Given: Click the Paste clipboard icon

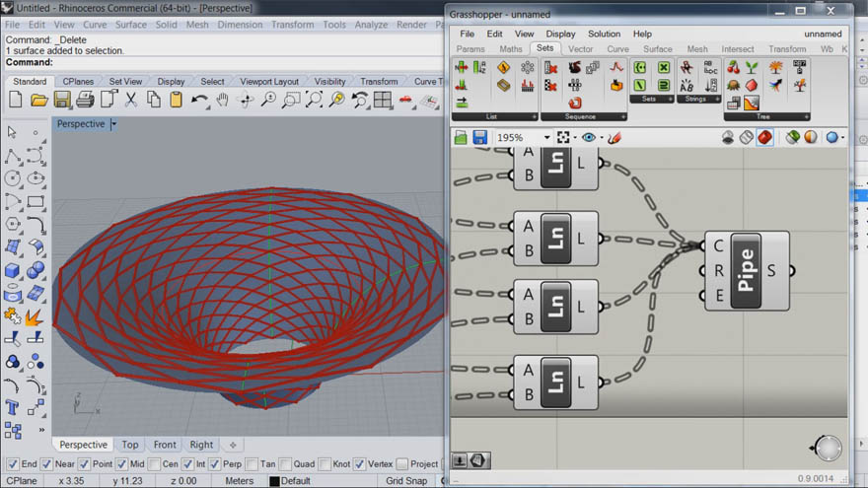Looking at the screenshot, I should pyautogui.click(x=176, y=100).
